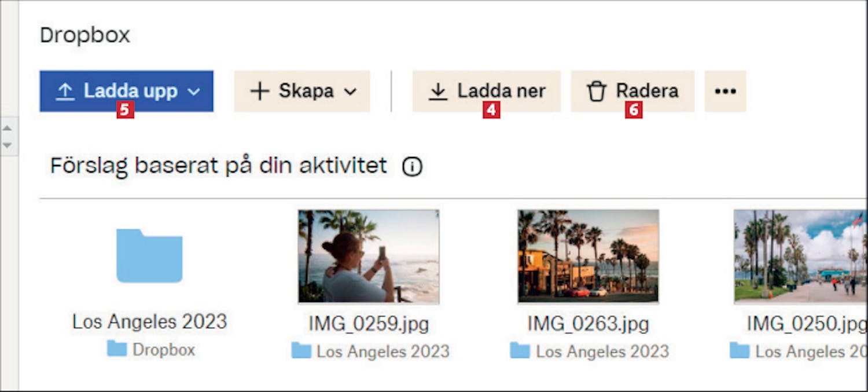Click the trash can icon

pos(596,91)
